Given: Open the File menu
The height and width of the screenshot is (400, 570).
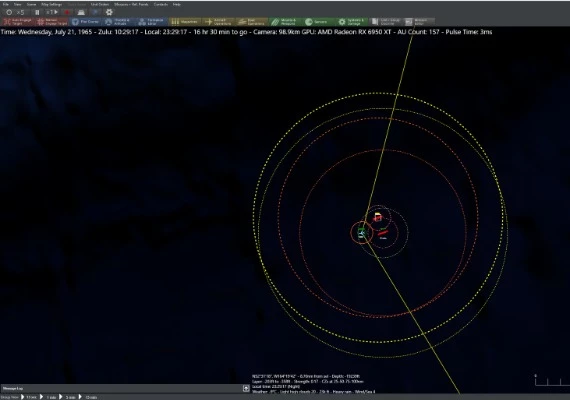Looking at the screenshot, I should tap(6, 4).
